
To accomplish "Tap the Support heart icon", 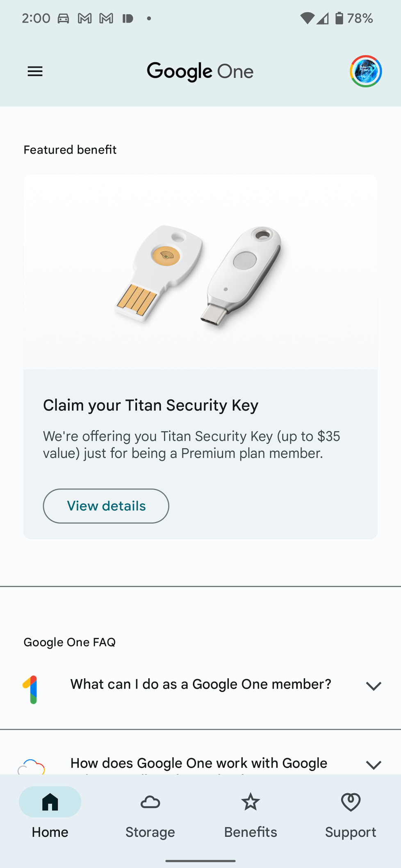I will coord(351,802).
